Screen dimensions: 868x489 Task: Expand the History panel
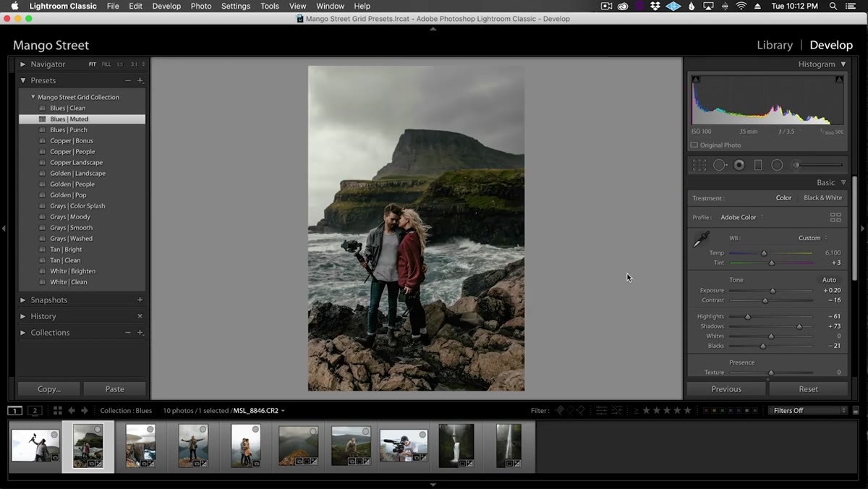(x=23, y=316)
